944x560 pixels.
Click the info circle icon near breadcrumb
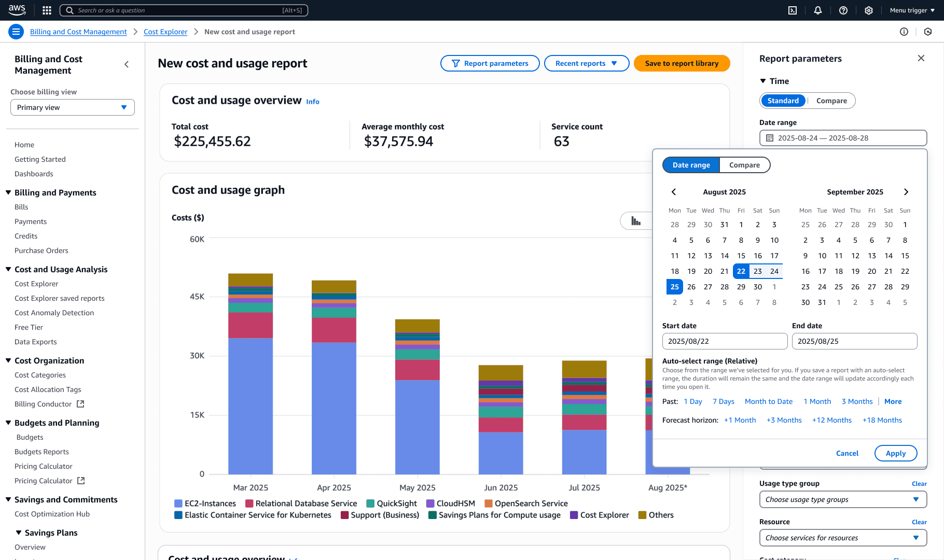[x=904, y=32]
